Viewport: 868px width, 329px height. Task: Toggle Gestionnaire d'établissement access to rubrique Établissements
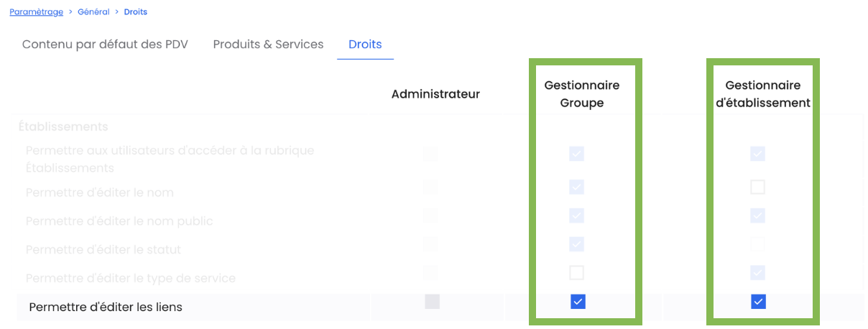coord(757,154)
